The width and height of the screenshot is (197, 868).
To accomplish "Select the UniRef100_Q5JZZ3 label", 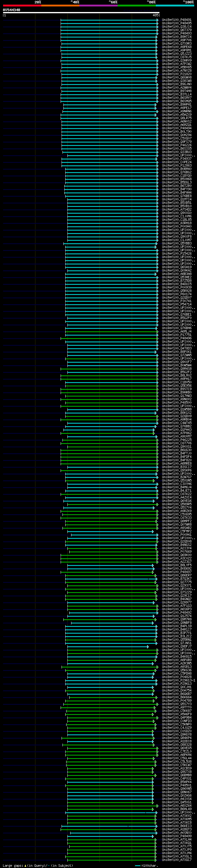I will coord(176,54).
